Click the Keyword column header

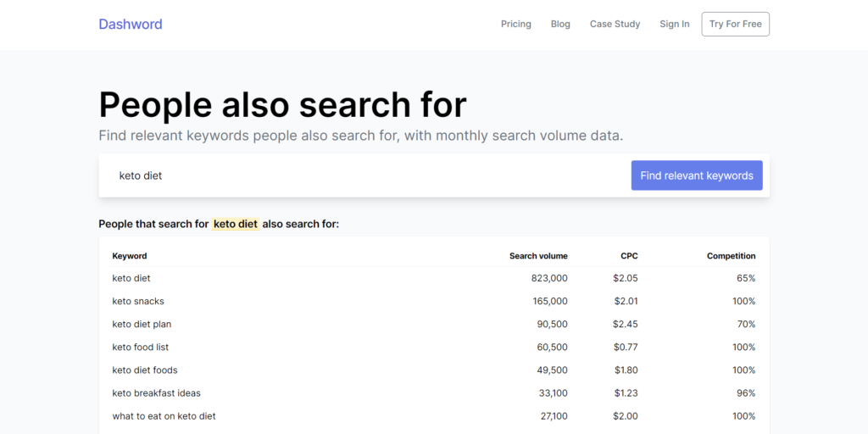(130, 256)
